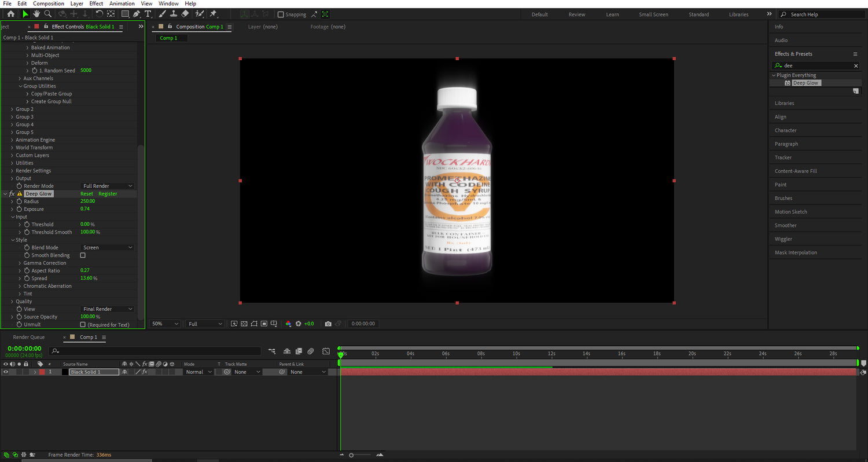Select the Rotation tool
This screenshot has width=868, height=462.
(100, 14)
